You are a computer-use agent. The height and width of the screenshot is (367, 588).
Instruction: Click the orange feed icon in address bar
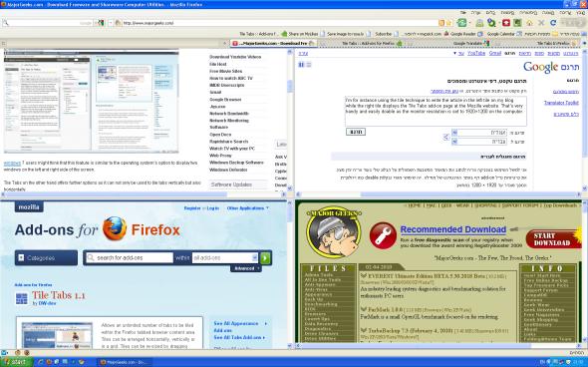pyautogui.click(x=441, y=23)
